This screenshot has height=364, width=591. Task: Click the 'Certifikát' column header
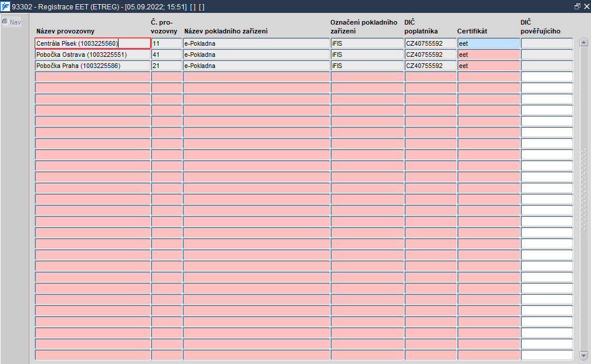(472, 31)
